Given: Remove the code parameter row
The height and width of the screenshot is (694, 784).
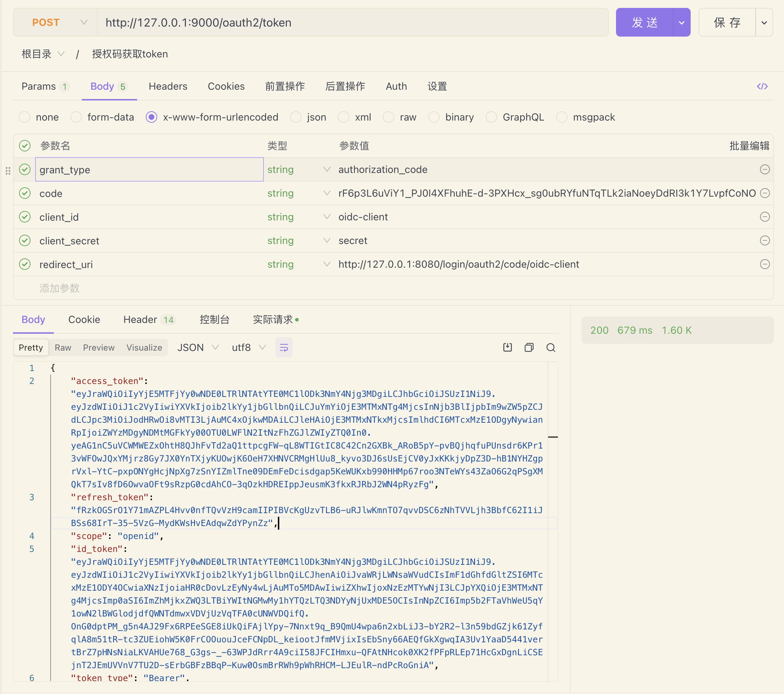Looking at the screenshot, I should pos(765,193).
